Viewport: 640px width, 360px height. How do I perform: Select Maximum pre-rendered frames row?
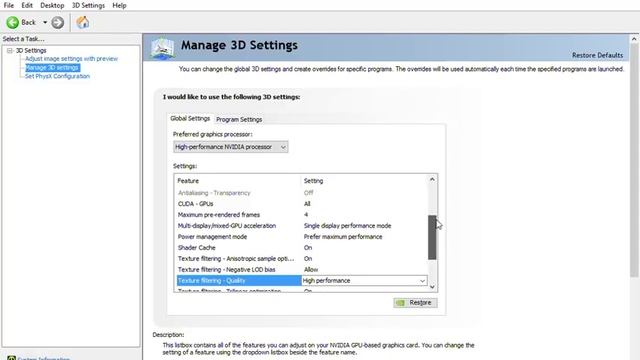tap(302, 215)
